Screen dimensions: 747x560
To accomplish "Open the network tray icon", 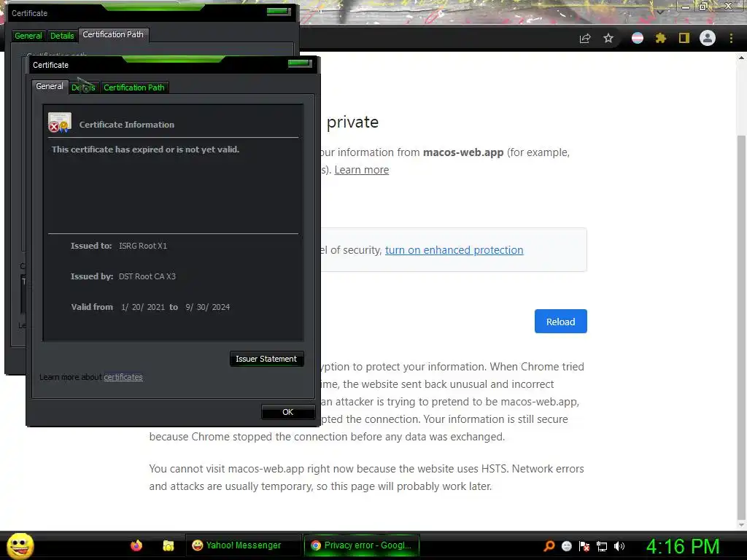I will point(602,546).
